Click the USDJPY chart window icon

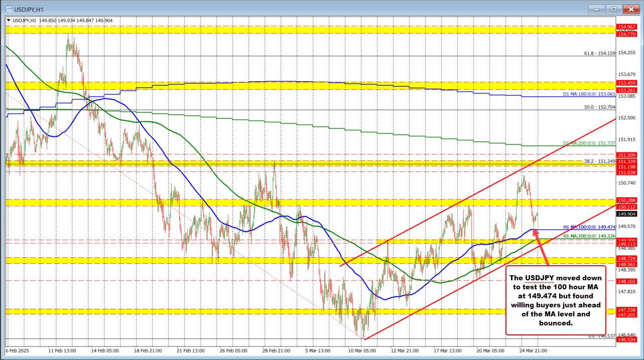pyautogui.click(x=8, y=9)
